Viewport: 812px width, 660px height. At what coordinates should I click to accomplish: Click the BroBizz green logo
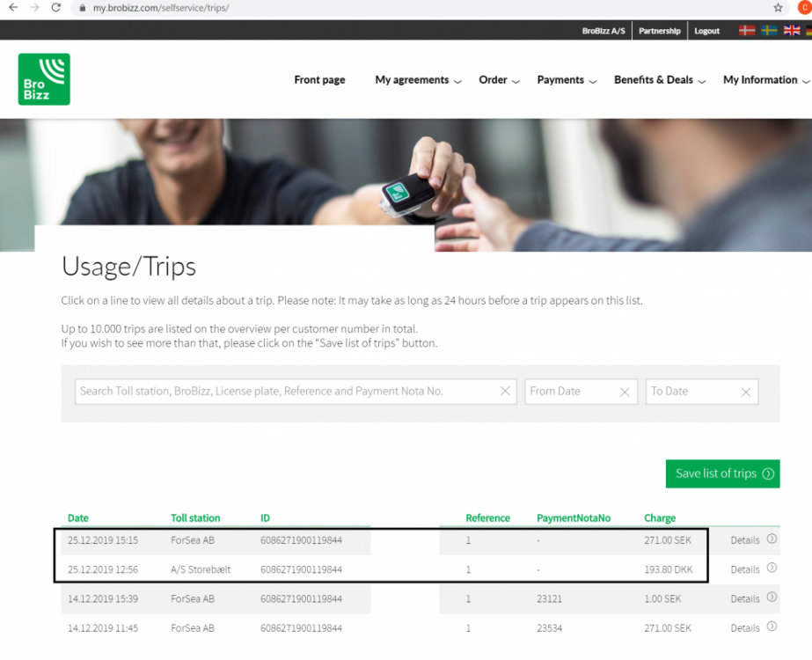pyautogui.click(x=44, y=79)
